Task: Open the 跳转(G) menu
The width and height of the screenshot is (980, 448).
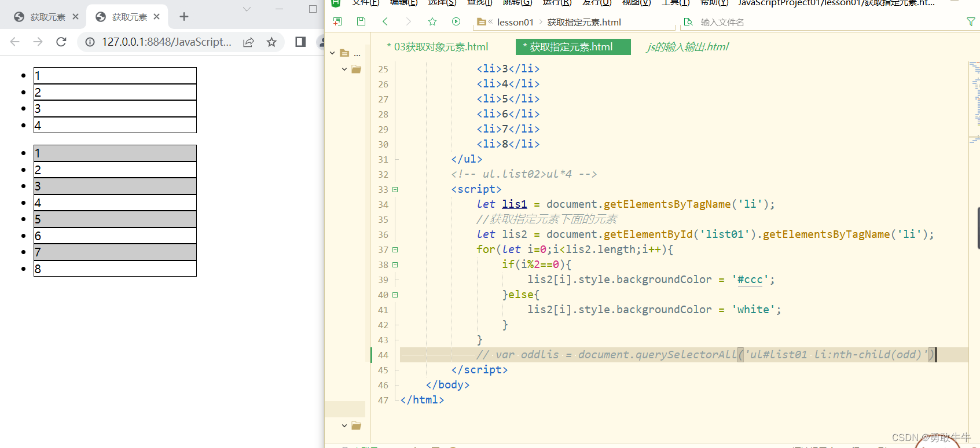Action: point(517,3)
